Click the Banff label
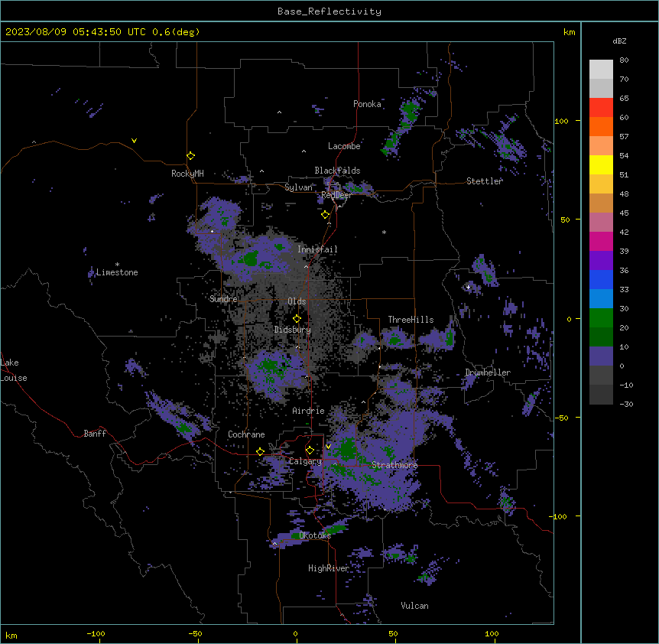The width and height of the screenshot is (659, 644). (95, 434)
